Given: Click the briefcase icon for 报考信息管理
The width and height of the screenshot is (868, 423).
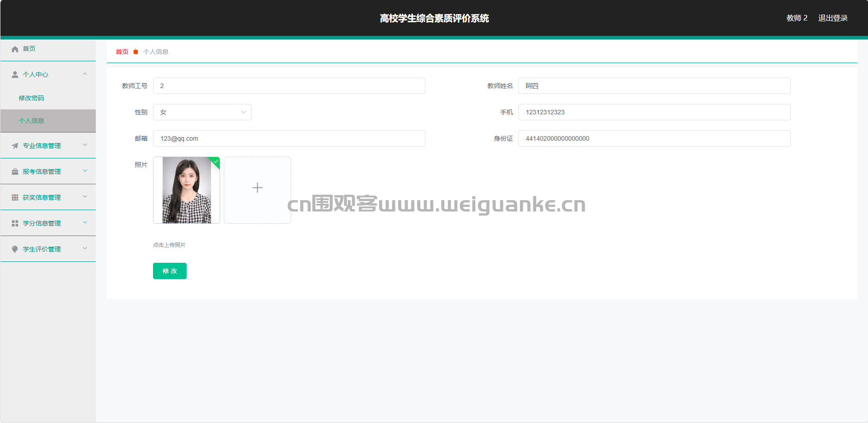Looking at the screenshot, I should pos(15,172).
